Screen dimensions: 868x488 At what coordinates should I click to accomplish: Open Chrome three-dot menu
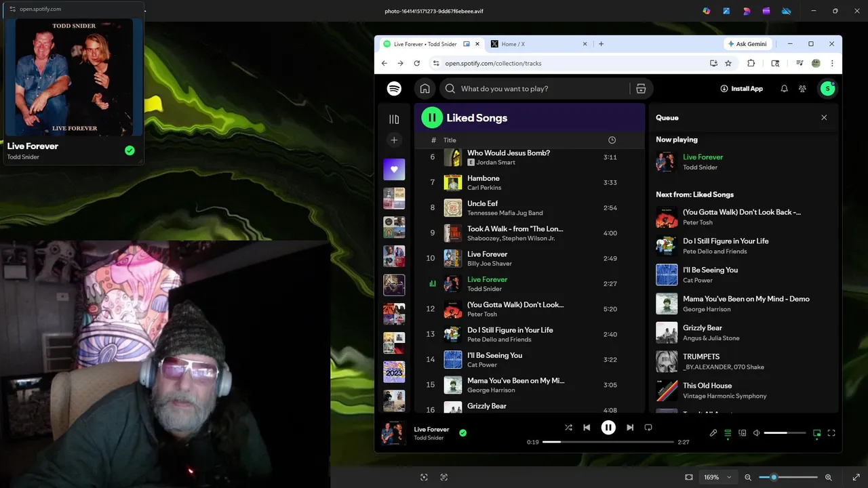point(832,63)
